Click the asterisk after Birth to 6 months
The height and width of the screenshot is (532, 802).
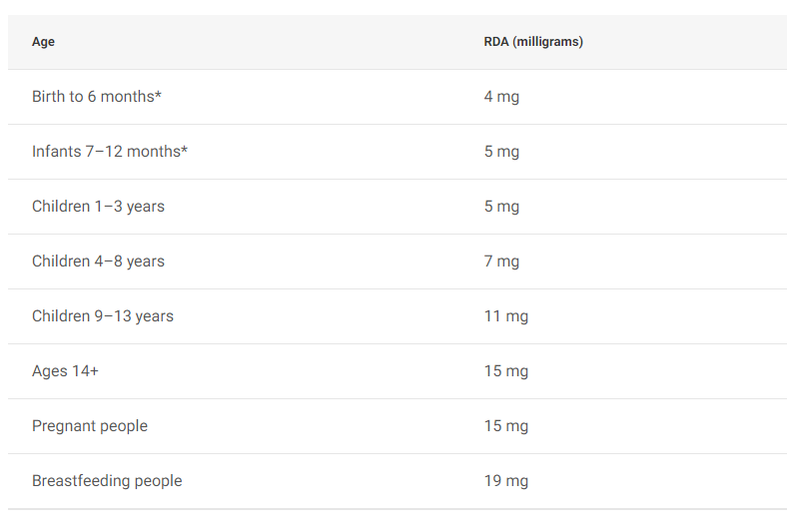tap(158, 95)
